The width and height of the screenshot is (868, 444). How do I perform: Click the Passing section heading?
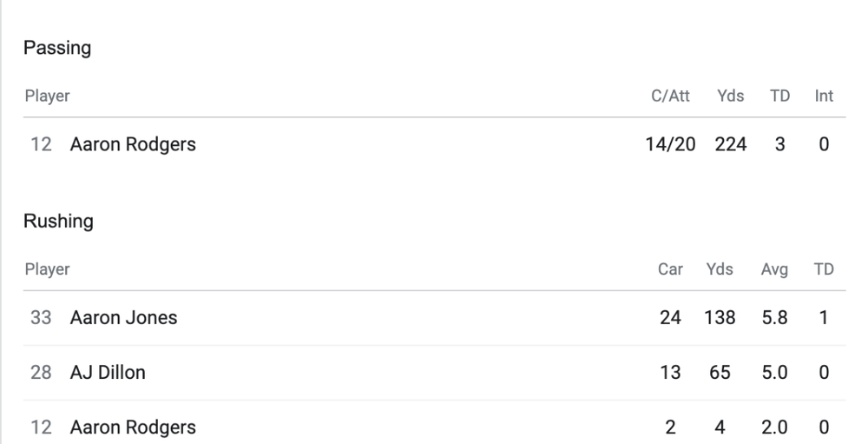click(57, 49)
